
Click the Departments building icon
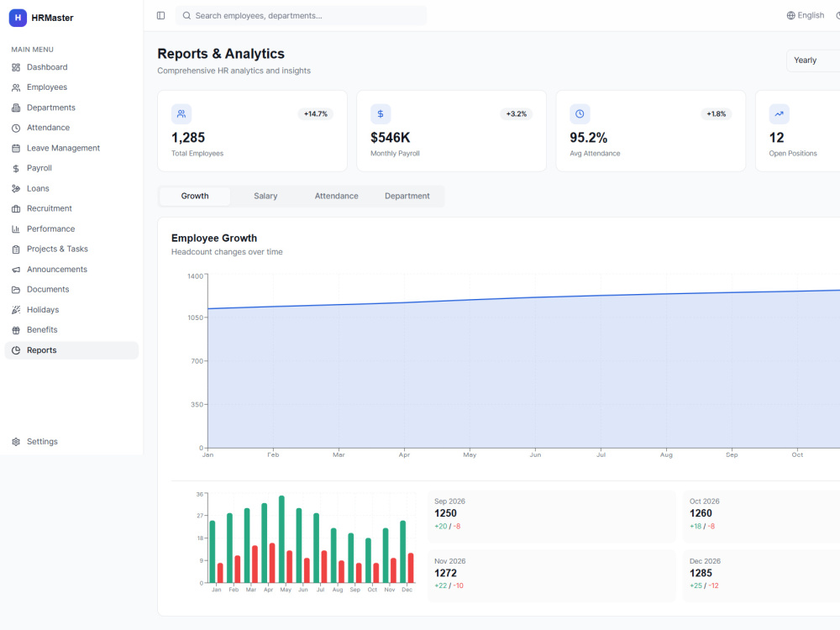point(16,108)
